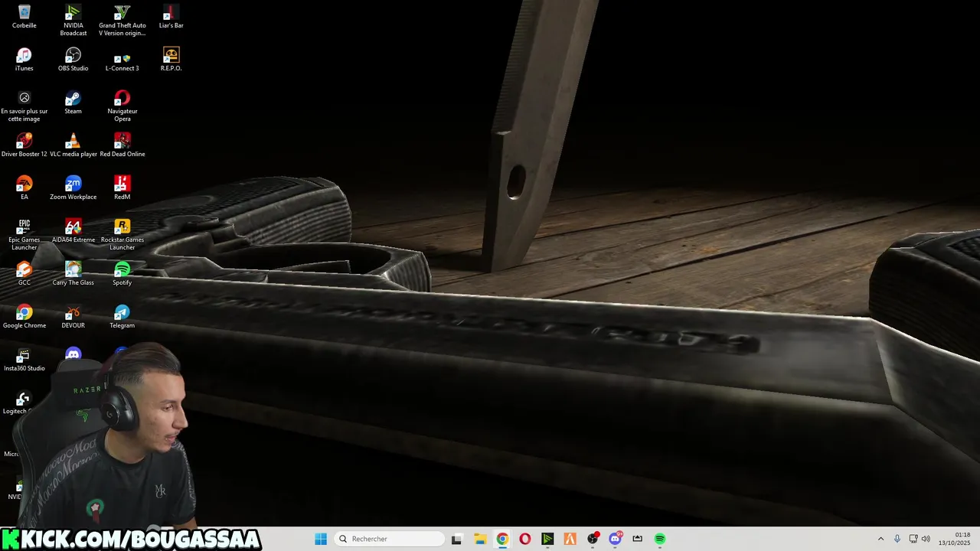The image size is (980, 551).
Task: Open the Windows Start menu
Action: pos(321,539)
